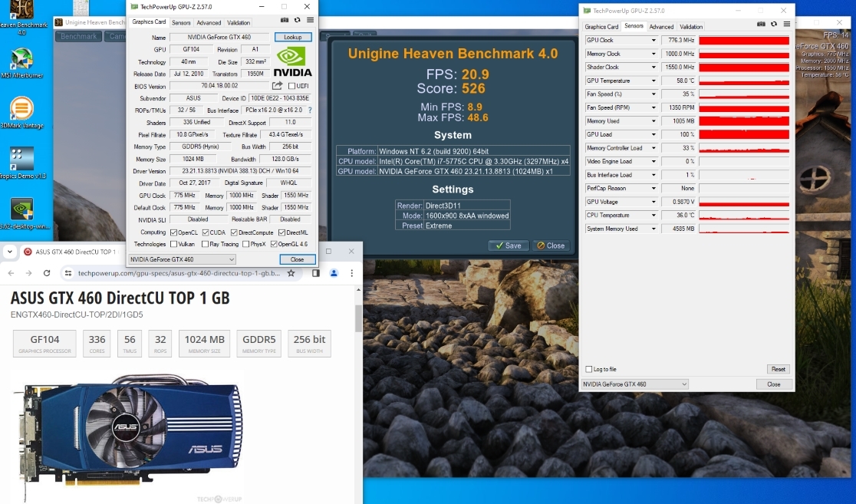
Task: Click the Bus Interface question mark icon
Action: point(310,110)
